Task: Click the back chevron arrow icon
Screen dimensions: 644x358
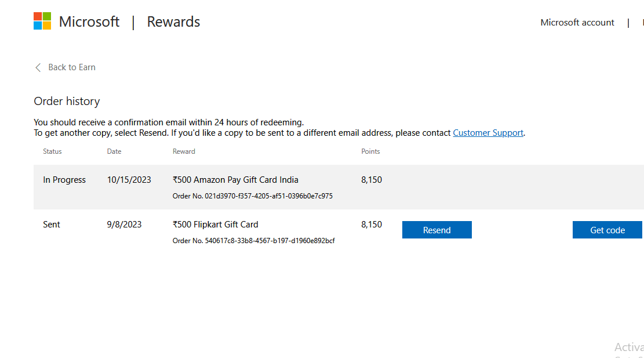Action: tap(38, 67)
